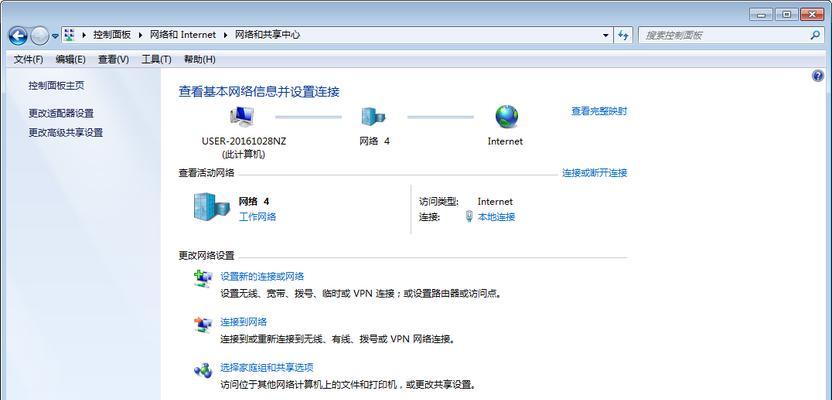Open the 编辑(E) menu
Screen dimensions: 832x400
(71, 59)
